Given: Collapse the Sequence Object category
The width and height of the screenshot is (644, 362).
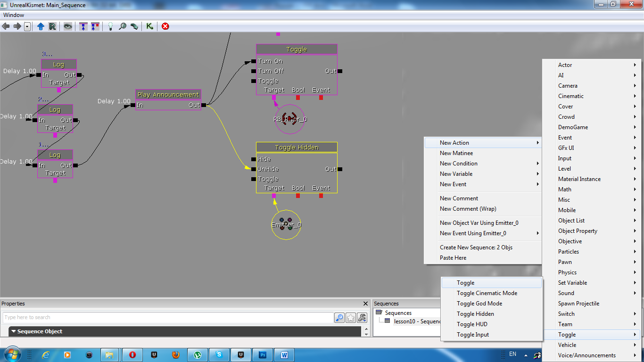Looking at the screenshot, I should pos(13,331).
